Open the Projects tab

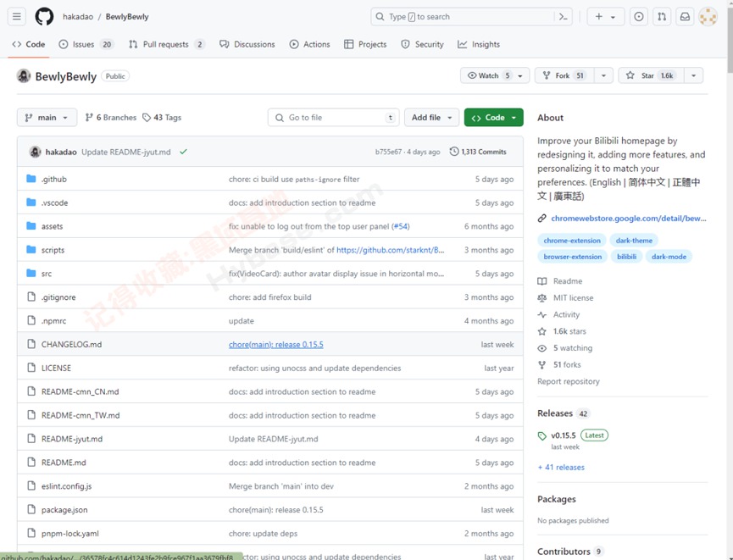[365, 44]
